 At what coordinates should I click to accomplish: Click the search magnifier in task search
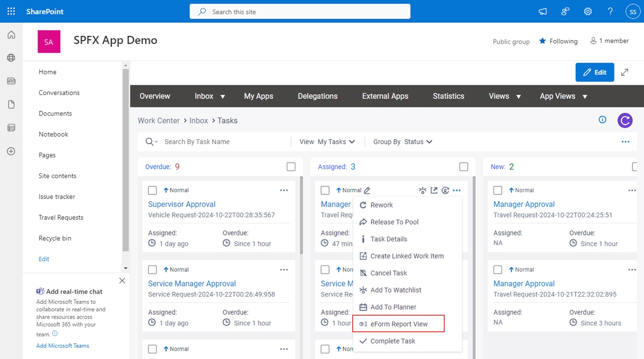tap(149, 142)
